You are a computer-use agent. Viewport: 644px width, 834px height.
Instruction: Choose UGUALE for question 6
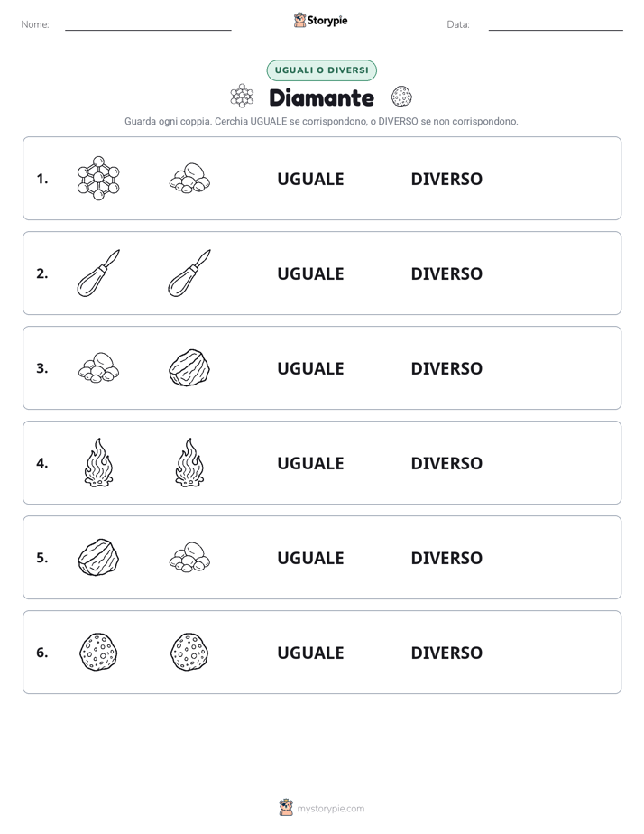310,653
